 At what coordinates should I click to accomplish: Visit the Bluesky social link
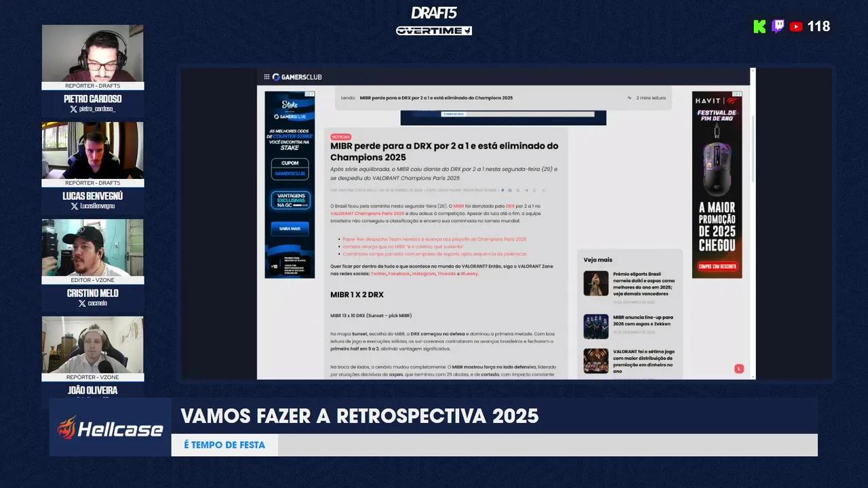(x=469, y=274)
